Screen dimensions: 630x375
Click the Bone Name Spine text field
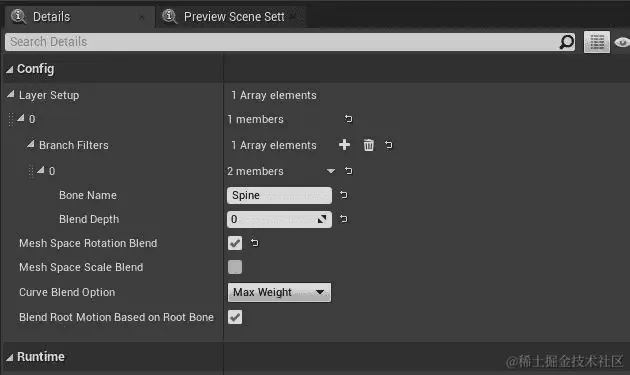[x=279, y=195]
